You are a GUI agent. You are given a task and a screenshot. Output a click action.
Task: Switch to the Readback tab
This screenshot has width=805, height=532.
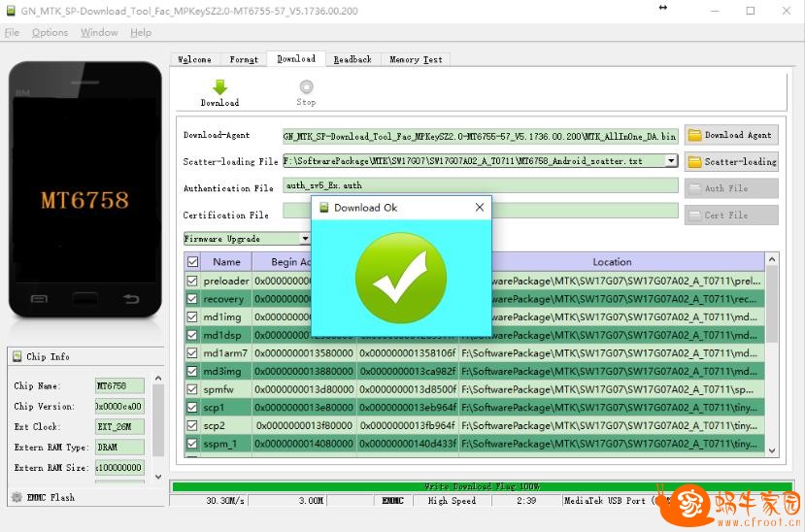click(x=352, y=59)
